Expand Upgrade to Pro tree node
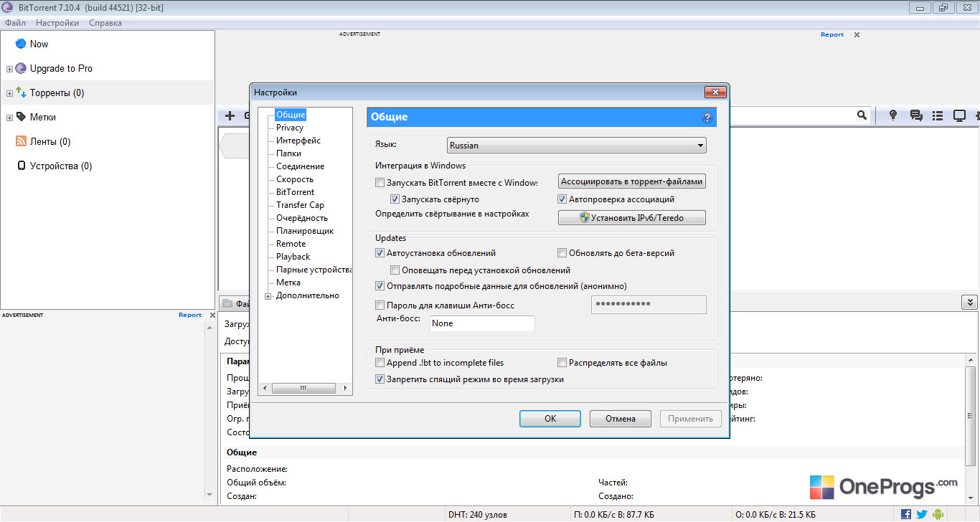This screenshot has height=522, width=980. point(9,69)
